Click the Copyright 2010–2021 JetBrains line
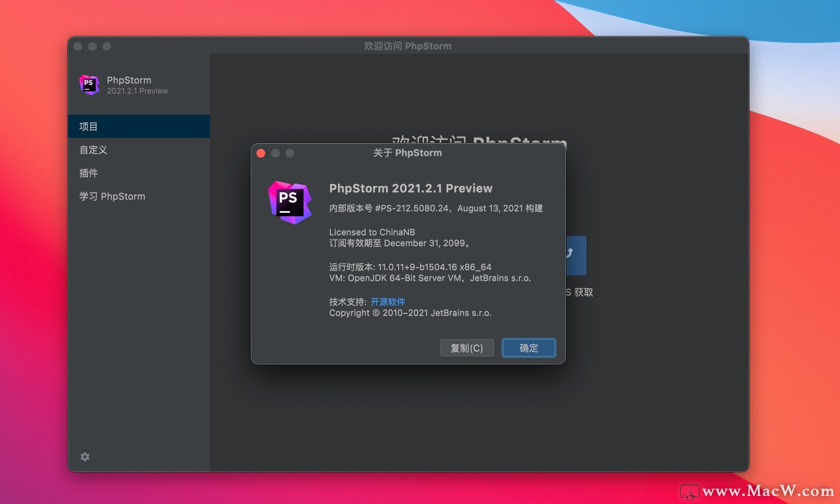 point(410,313)
